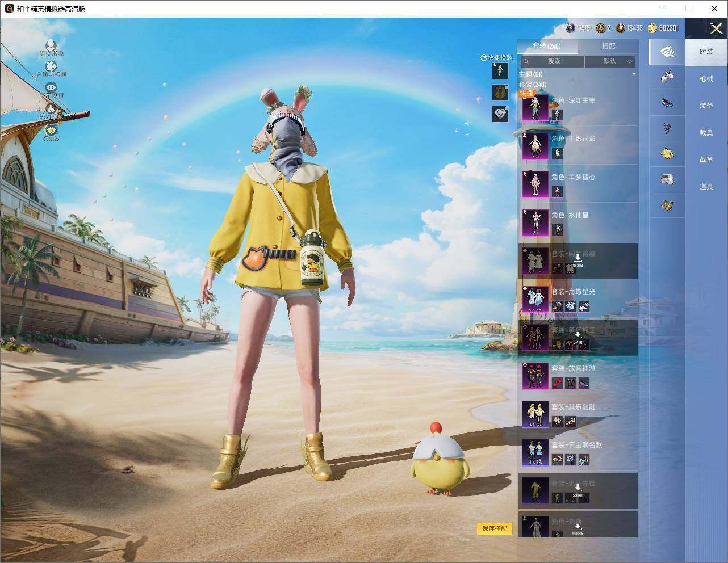
Task: Select the bunny headwear category icon
Action: (x=667, y=77)
